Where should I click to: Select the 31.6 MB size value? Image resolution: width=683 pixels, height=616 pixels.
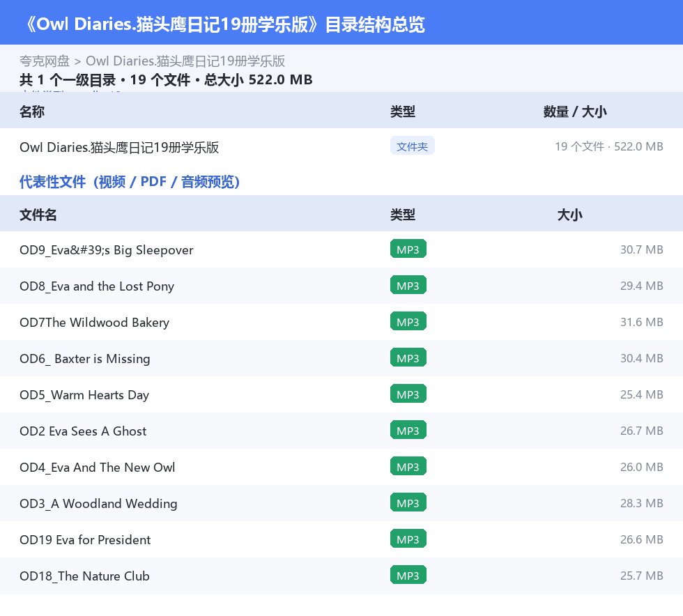[642, 322]
